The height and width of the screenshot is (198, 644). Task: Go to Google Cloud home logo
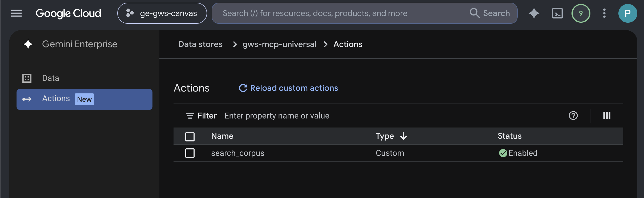(68, 13)
